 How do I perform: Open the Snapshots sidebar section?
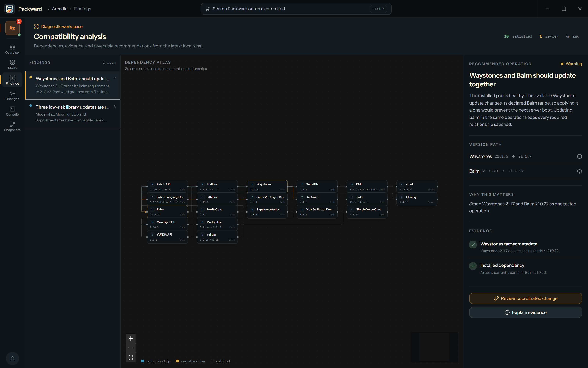pyautogui.click(x=12, y=127)
